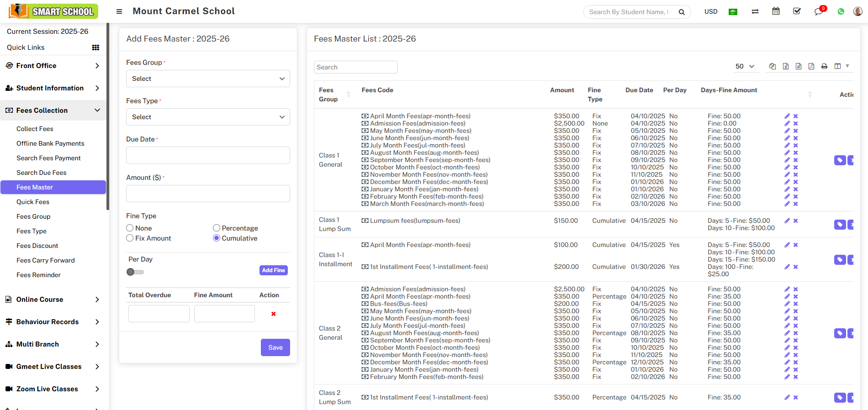The width and height of the screenshot is (868, 410).
Task: Open chat notifications icon
Action: tap(819, 11)
